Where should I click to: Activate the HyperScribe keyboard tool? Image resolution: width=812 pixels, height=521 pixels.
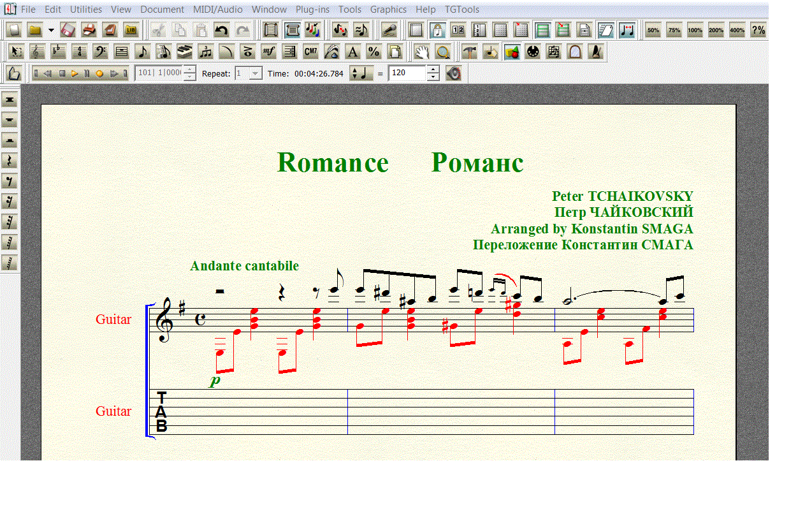[x=185, y=52]
